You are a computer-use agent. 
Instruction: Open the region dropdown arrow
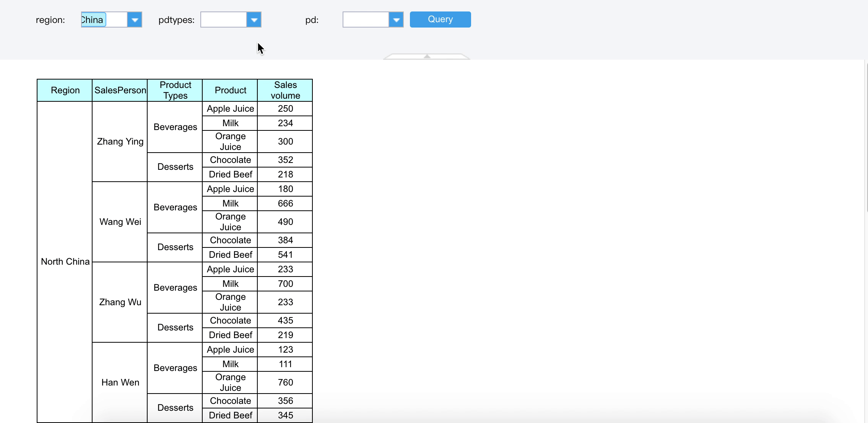135,20
